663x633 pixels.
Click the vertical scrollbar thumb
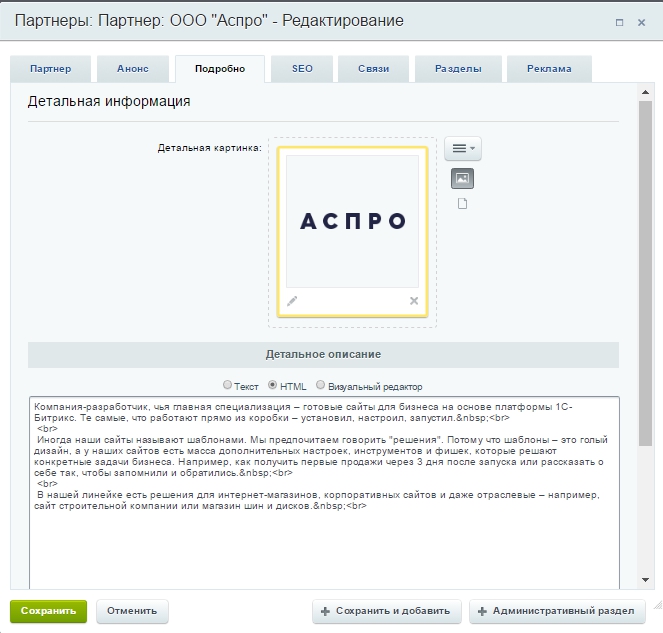645,273
